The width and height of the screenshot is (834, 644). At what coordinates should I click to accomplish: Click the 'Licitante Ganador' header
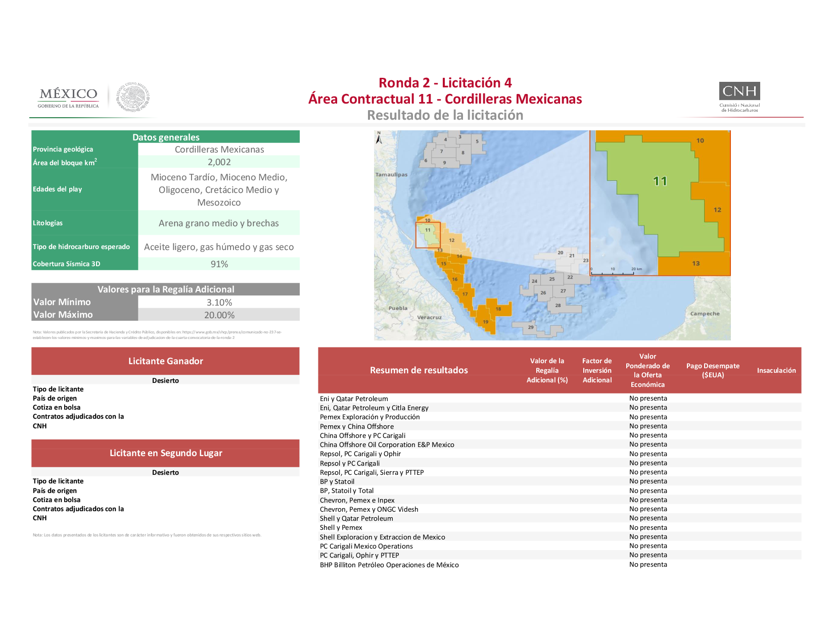tap(166, 361)
